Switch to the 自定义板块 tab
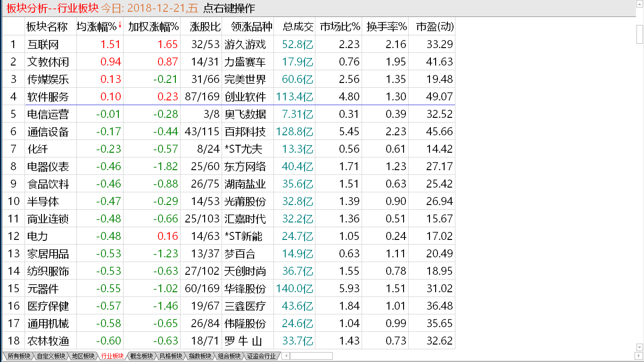Image resolution: width=644 pixels, height=362 pixels. (51, 356)
